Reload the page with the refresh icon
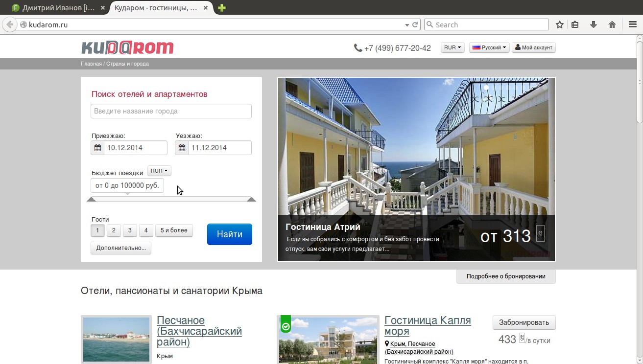This screenshot has width=643, height=364. click(x=415, y=24)
